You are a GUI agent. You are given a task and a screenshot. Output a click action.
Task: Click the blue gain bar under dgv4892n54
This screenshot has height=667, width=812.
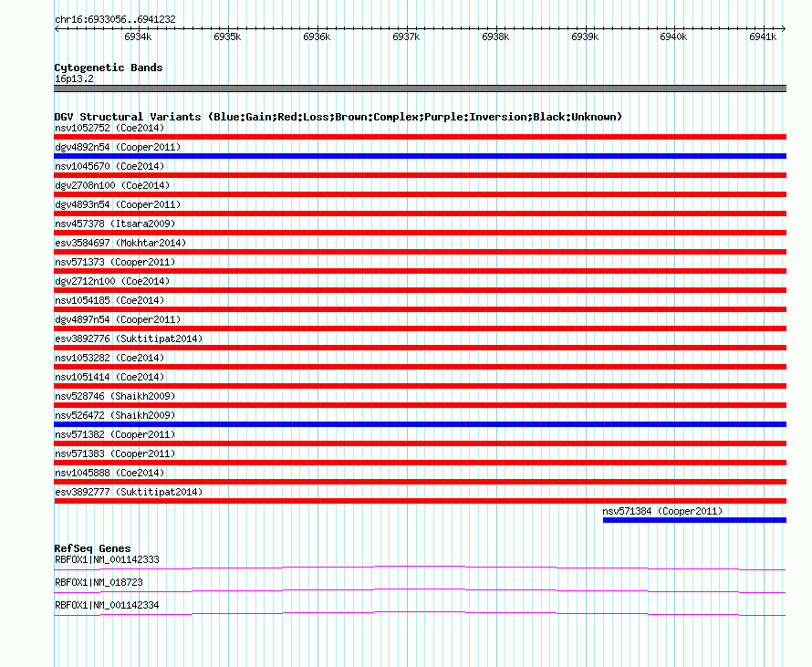tap(420, 156)
